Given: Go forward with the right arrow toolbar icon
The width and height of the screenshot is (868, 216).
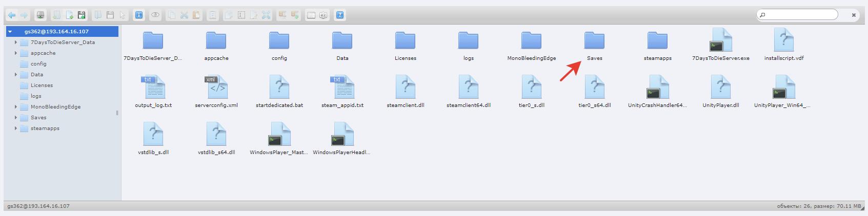Looking at the screenshot, I should (24, 15).
